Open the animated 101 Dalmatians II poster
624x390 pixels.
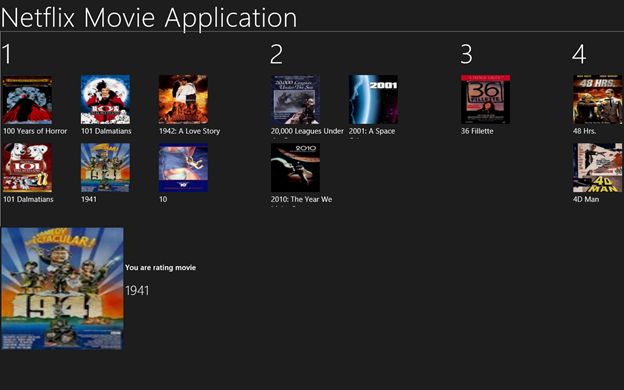click(27, 168)
